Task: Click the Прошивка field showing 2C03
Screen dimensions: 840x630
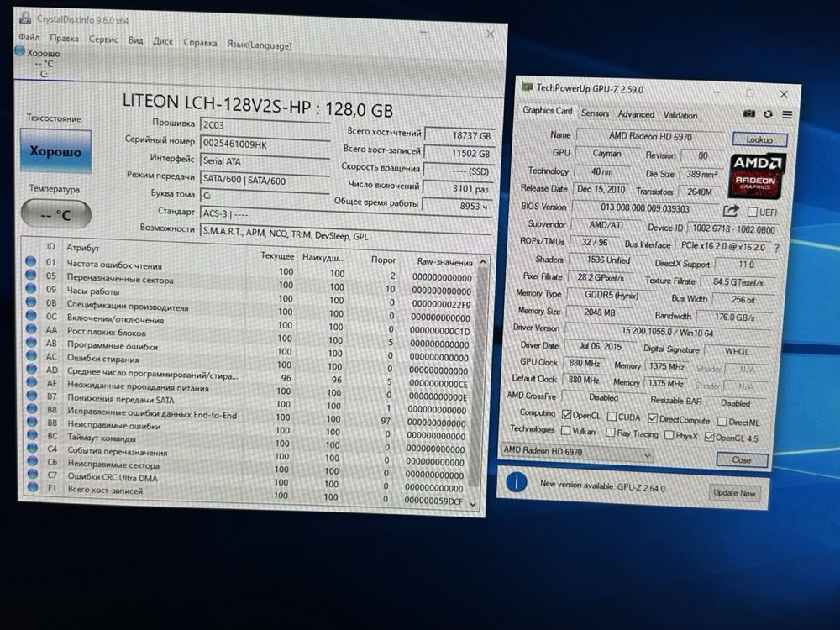Action: coord(265,125)
